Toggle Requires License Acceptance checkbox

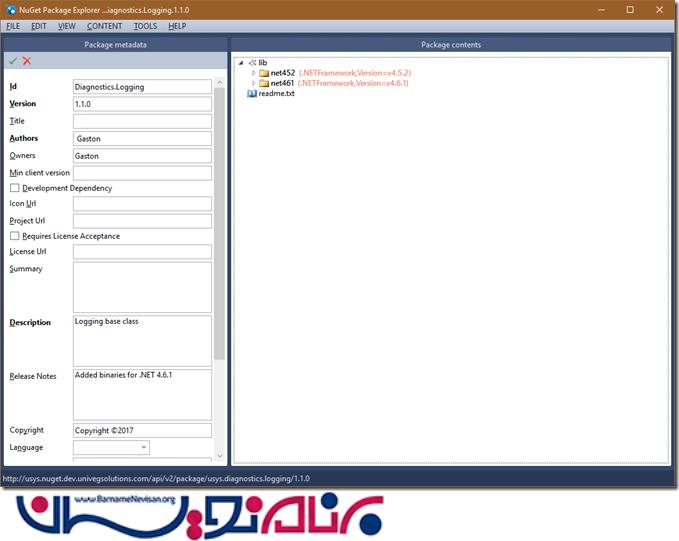click(x=15, y=236)
